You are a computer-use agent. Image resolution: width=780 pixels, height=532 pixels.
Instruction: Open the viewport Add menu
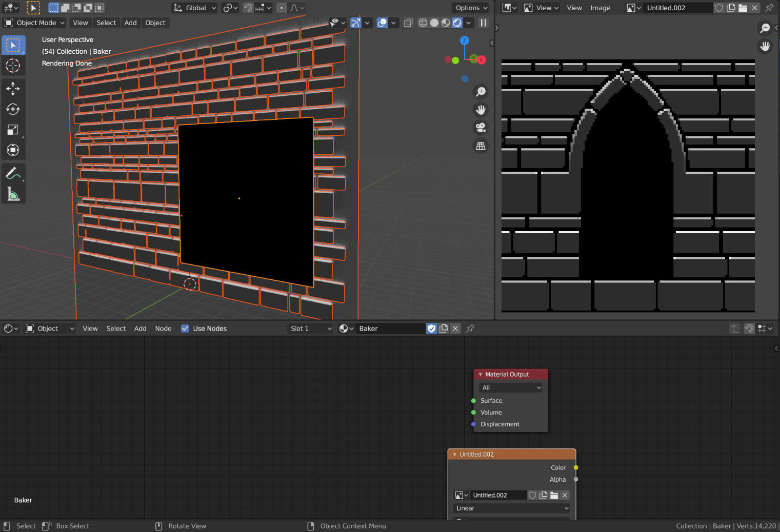(x=131, y=23)
